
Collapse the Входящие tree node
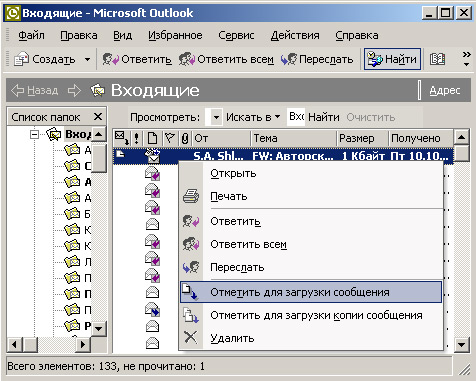click(34, 134)
